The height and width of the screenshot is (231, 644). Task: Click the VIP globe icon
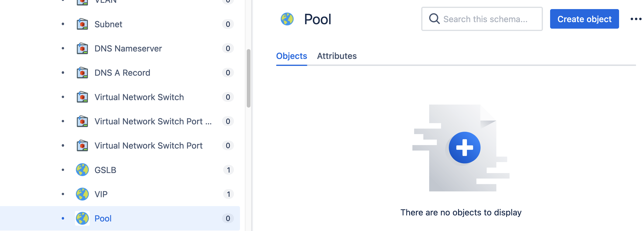pos(82,194)
